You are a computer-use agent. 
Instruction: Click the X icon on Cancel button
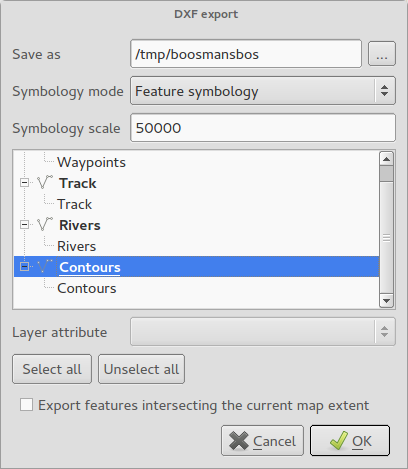click(x=239, y=441)
